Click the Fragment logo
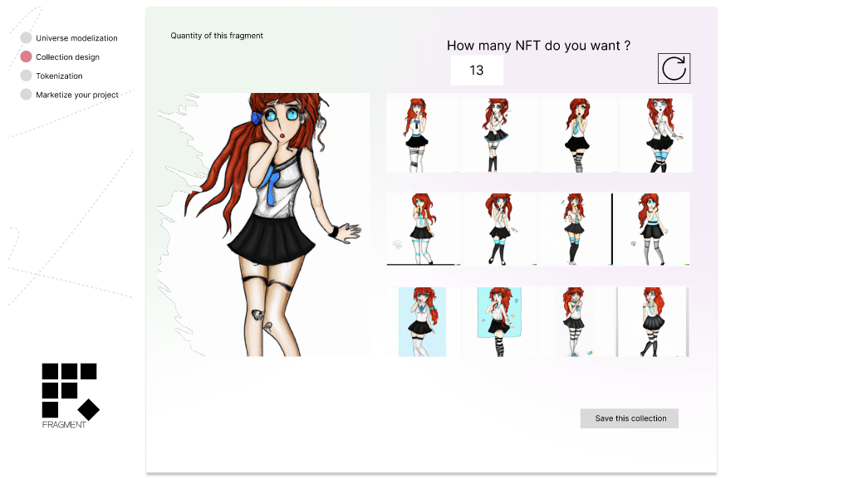Screen dimensions: 868x484 coord(70,394)
